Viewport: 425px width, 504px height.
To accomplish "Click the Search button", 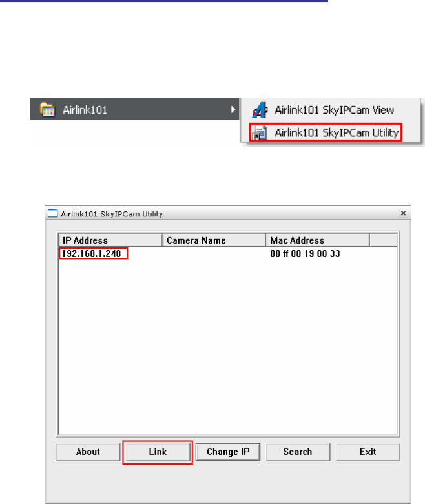I will point(298,452).
